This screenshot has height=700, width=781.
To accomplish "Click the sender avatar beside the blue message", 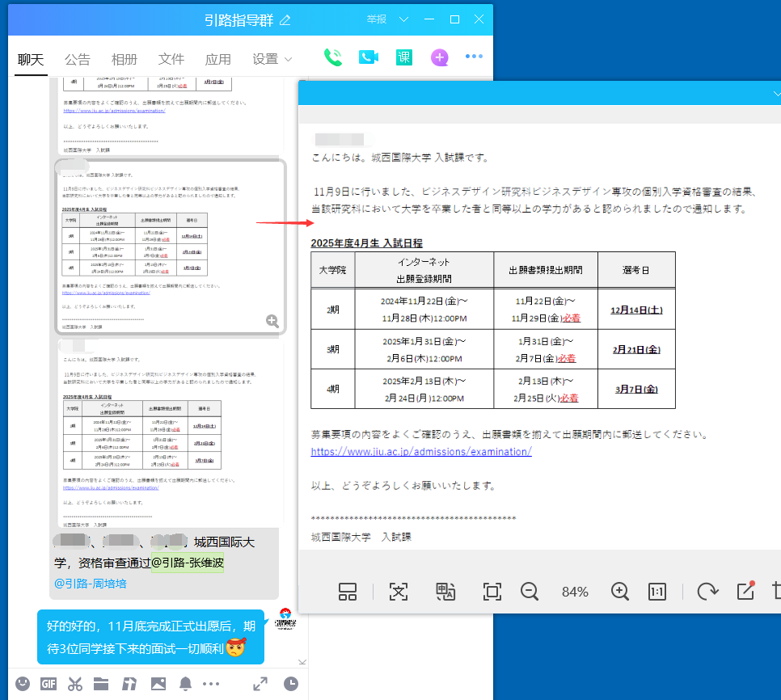I will tap(285, 619).
